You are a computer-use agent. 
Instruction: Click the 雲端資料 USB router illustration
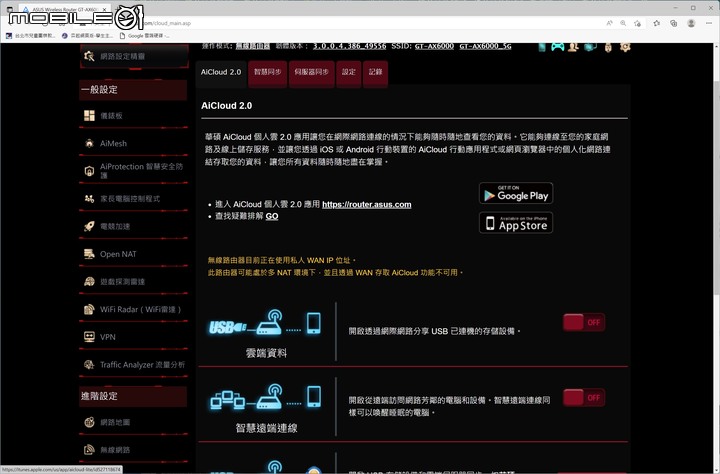[x=265, y=323]
